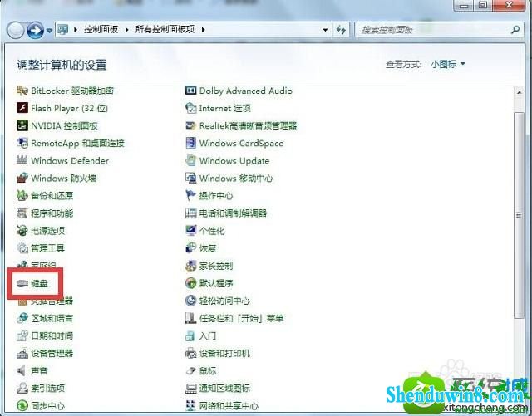
Task: Open the 键盘 keyboard icon
Action: pyautogui.click(x=22, y=283)
